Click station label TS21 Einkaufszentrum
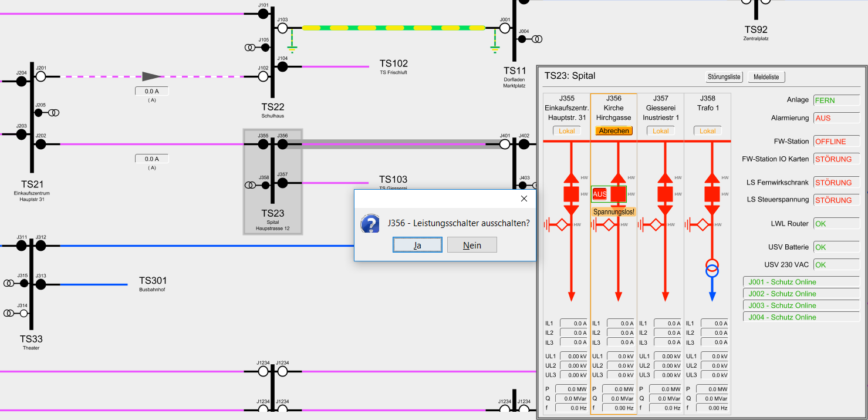 pyautogui.click(x=31, y=191)
